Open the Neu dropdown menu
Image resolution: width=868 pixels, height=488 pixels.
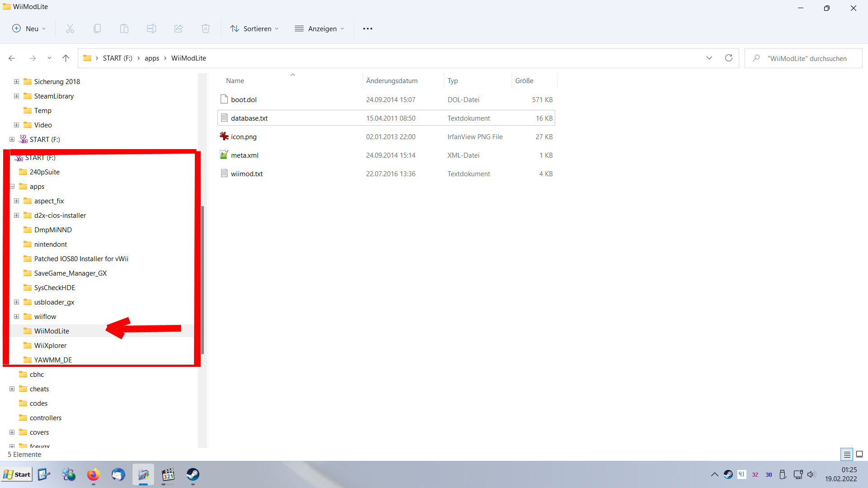tap(29, 28)
